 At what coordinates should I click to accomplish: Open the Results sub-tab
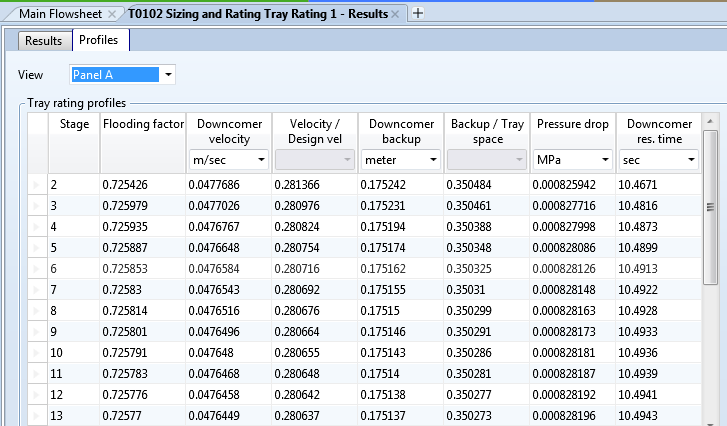[44, 41]
